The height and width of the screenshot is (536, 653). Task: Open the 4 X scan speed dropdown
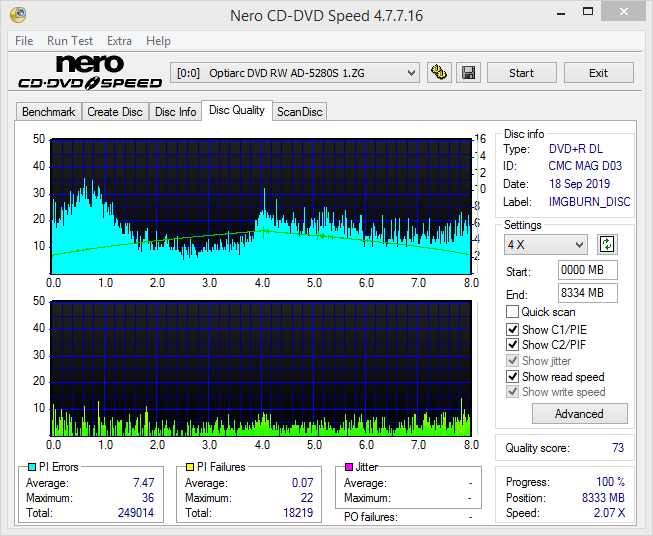point(546,244)
